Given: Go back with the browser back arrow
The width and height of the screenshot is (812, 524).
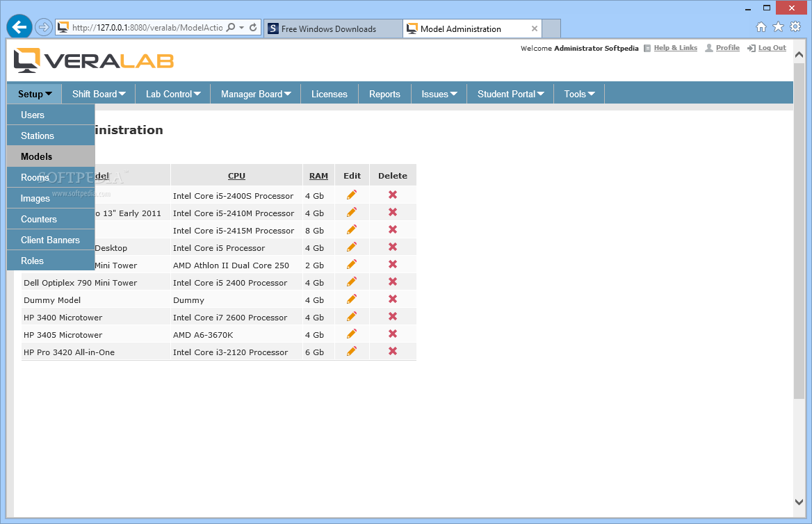Looking at the screenshot, I should [19, 27].
